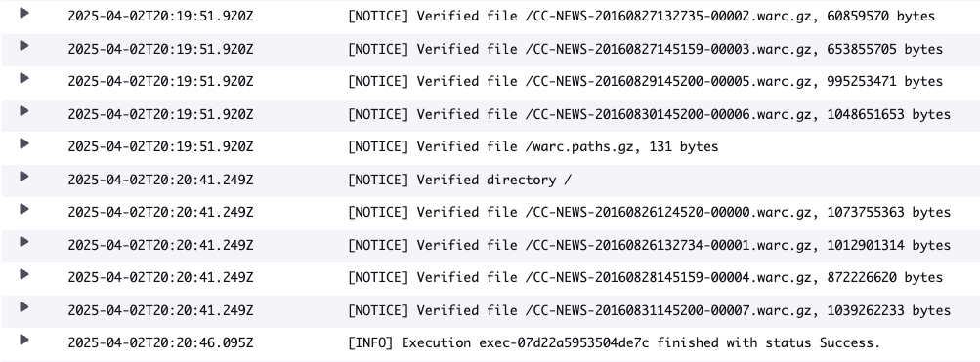This screenshot has width=980, height=362.
Task: Select the message with 1039262233 bytes
Action: 649,310
